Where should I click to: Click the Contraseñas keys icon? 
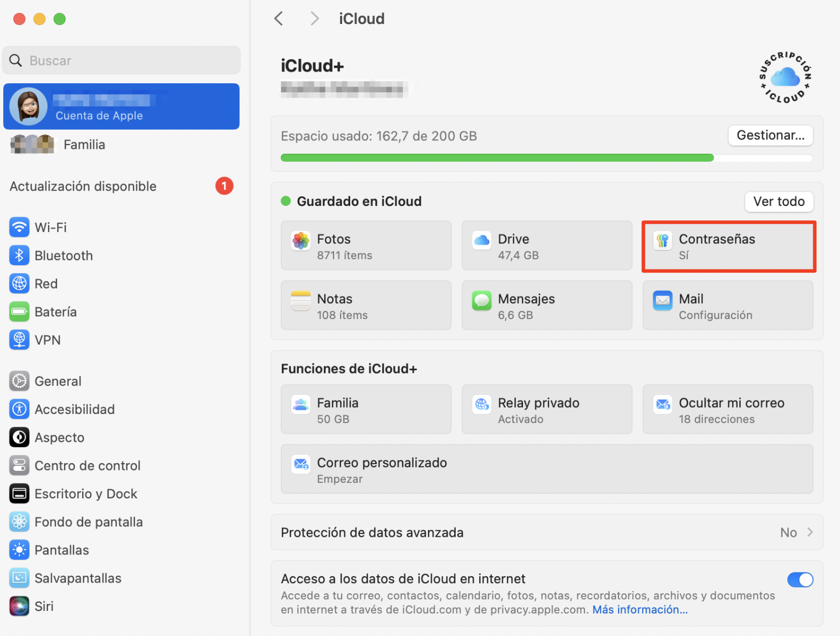coord(663,241)
